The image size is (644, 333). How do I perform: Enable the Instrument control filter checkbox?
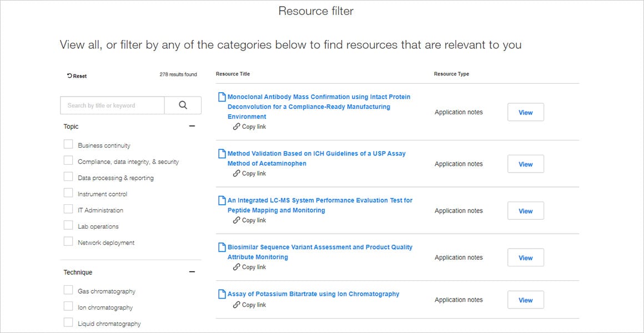[x=68, y=194]
